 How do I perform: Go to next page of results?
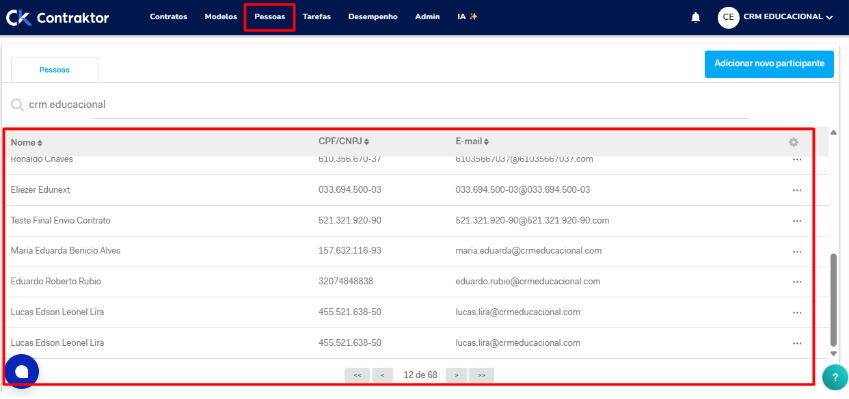pyautogui.click(x=456, y=375)
